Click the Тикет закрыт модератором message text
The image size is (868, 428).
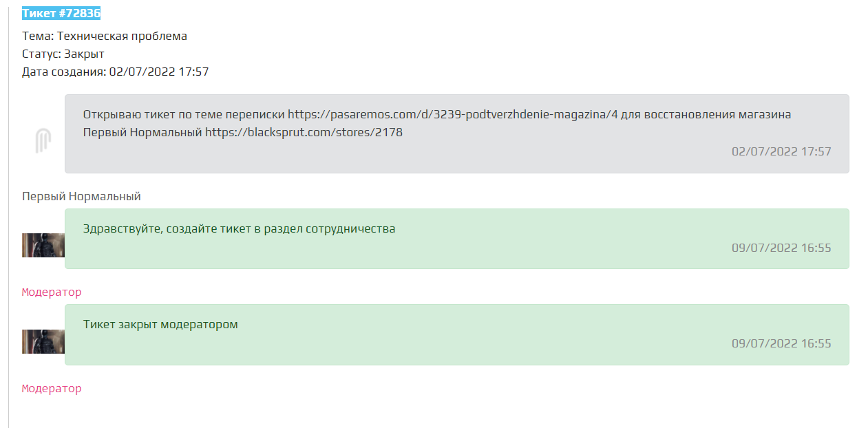tap(160, 324)
